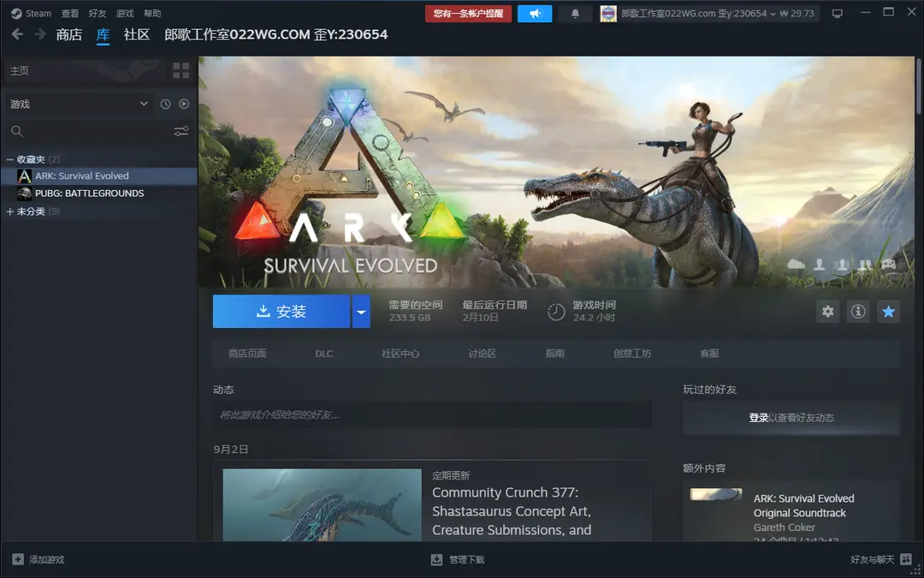Go to library 主页
Image resolution: width=924 pixels, height=578 pixels.
[x=85, y=71]
